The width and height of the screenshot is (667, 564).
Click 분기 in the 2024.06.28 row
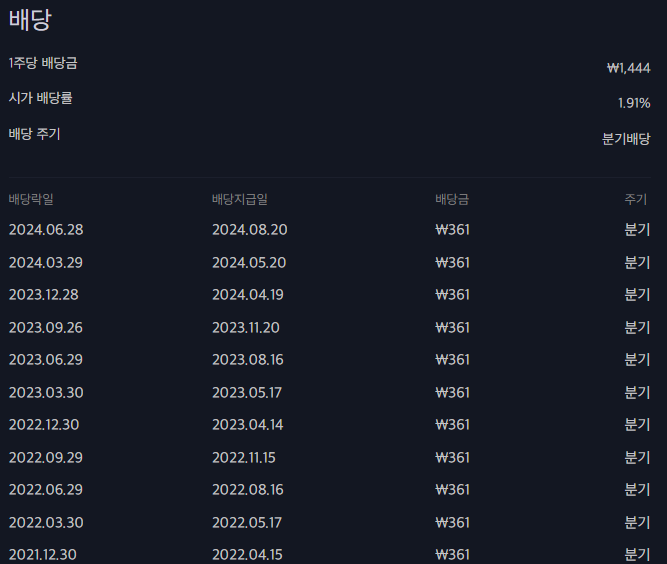tap(637, 230)
